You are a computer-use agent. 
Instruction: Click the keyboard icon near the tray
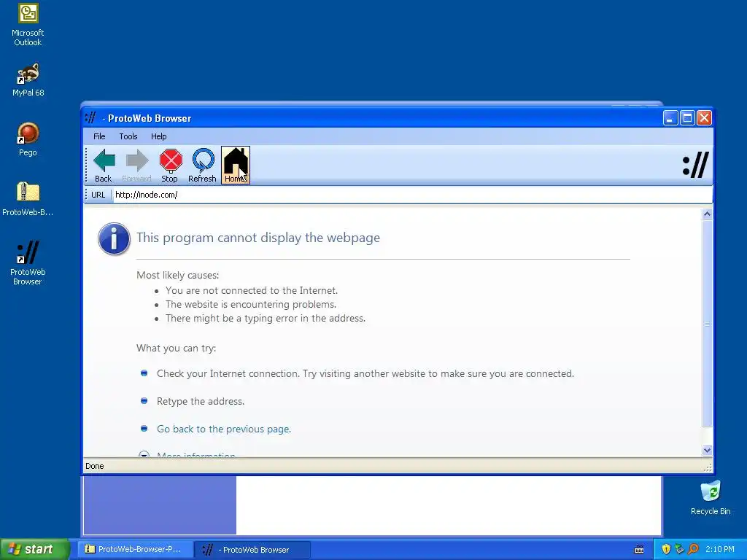tap(639, 550)
